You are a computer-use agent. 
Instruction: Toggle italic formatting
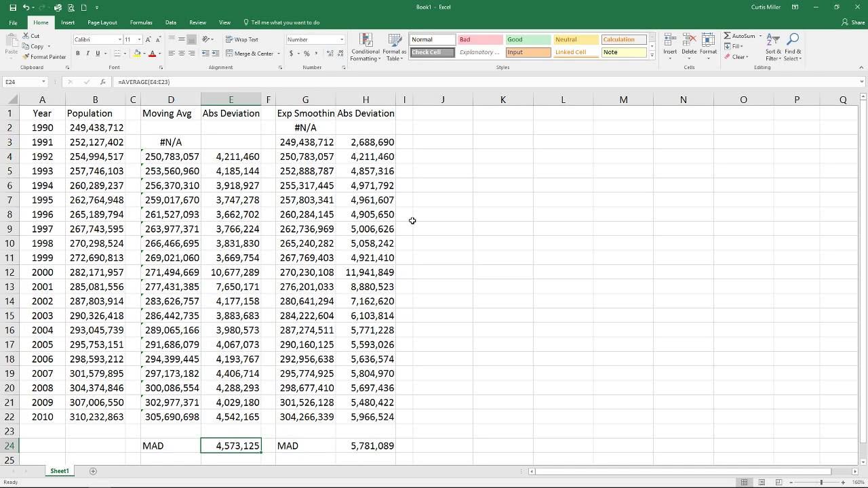coord(87,54)
